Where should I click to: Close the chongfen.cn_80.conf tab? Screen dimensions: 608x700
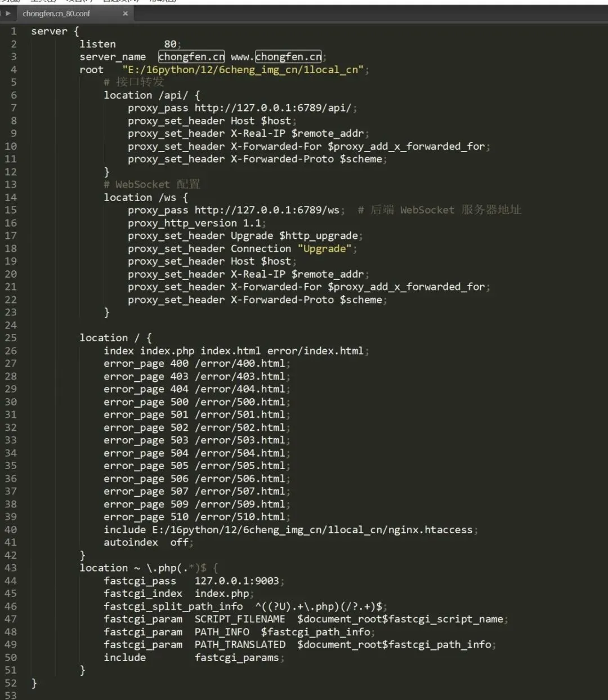125,14
